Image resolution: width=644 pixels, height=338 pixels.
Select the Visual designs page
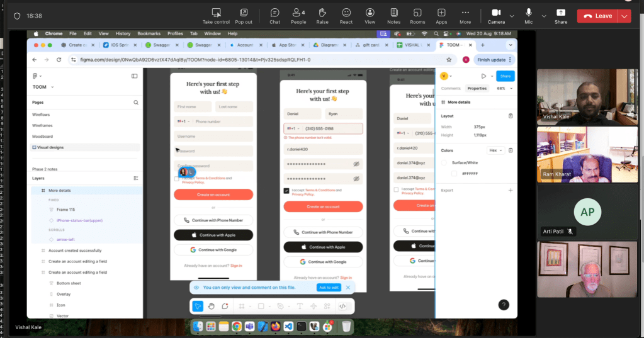click(52, 147)
